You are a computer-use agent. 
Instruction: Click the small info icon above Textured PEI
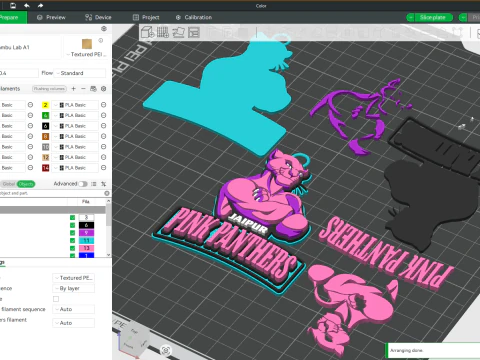coord(101,40)
